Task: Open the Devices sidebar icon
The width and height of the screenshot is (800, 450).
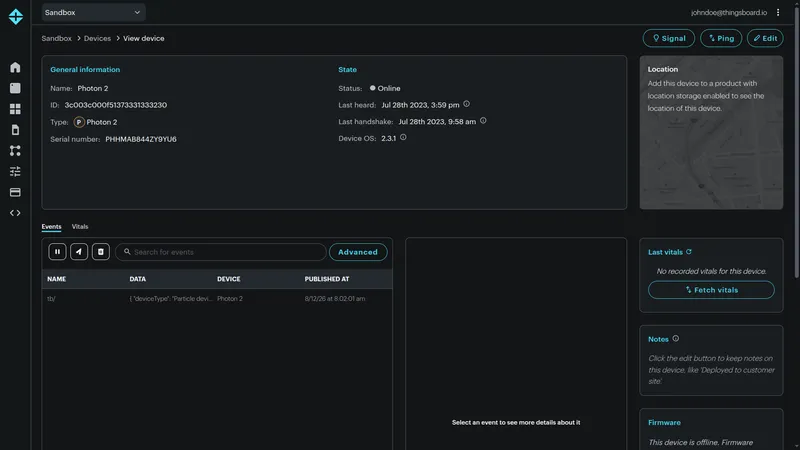Action: pos(15,88)
